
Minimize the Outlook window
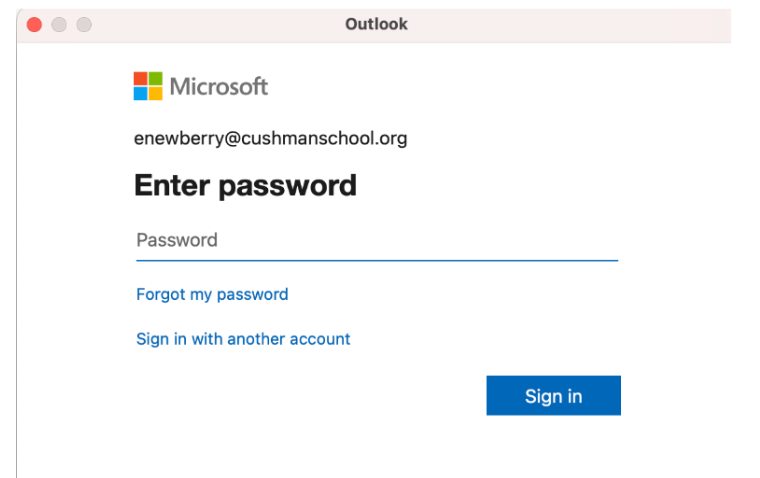point(59,24)
